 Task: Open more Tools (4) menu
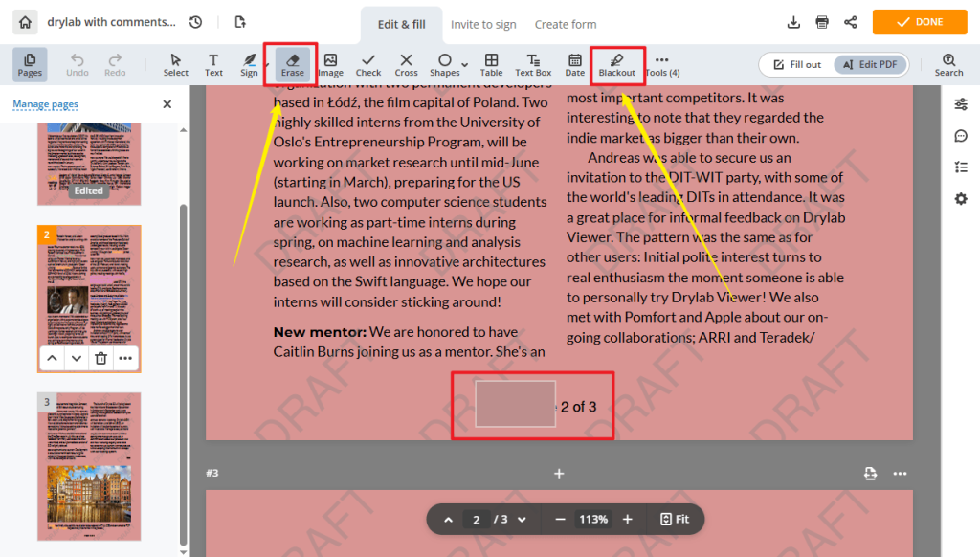pyautogui.click(x=662, y=64)
